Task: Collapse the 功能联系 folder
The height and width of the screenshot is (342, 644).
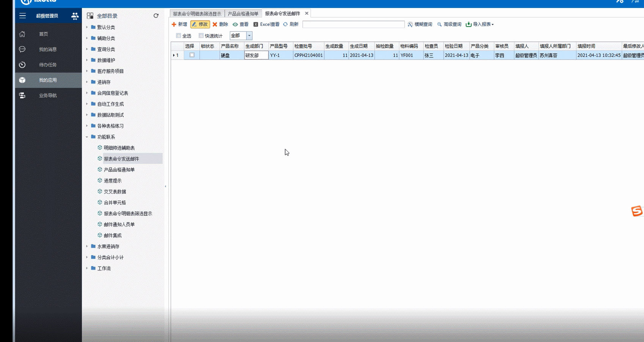Action: tap(87, 137)
